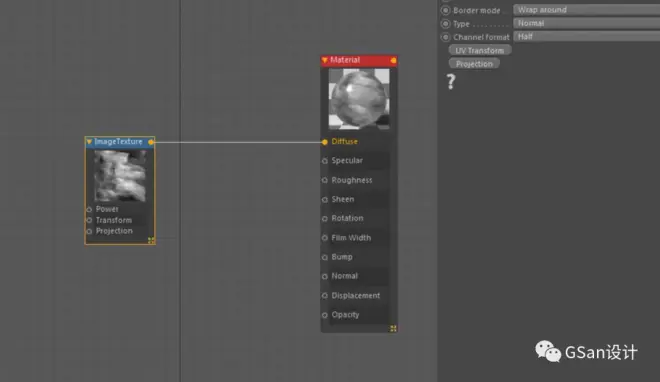This screenshot has height=382, width=660.
Task: Click the Power input pin on ImageTexture
Action: (x=89, y=210)
